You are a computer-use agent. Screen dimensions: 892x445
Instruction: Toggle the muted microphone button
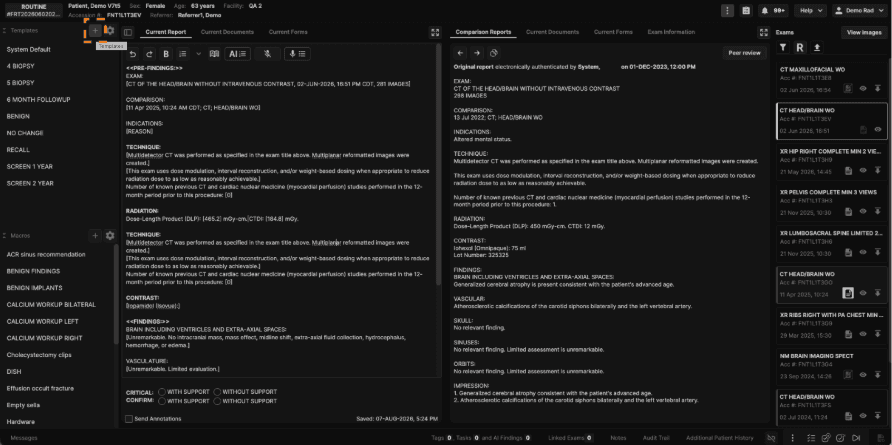point(267,54)
